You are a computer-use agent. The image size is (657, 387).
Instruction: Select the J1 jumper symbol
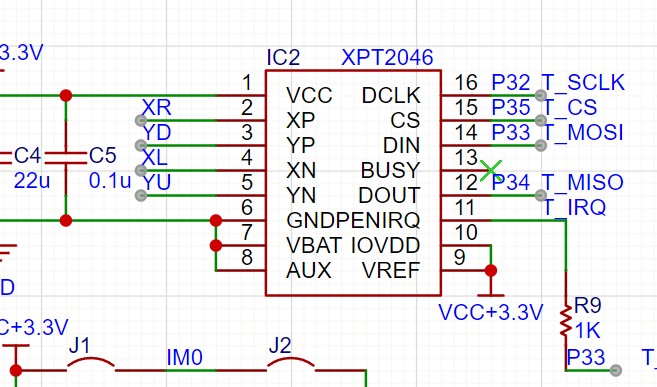pyautogui.click(x=91, y=364)
